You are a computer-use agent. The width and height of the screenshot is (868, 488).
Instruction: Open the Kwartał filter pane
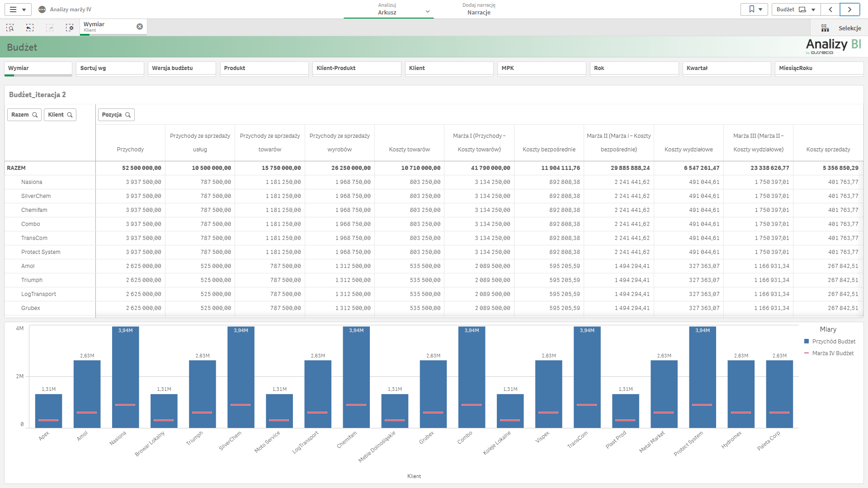[x=726, y=68]
